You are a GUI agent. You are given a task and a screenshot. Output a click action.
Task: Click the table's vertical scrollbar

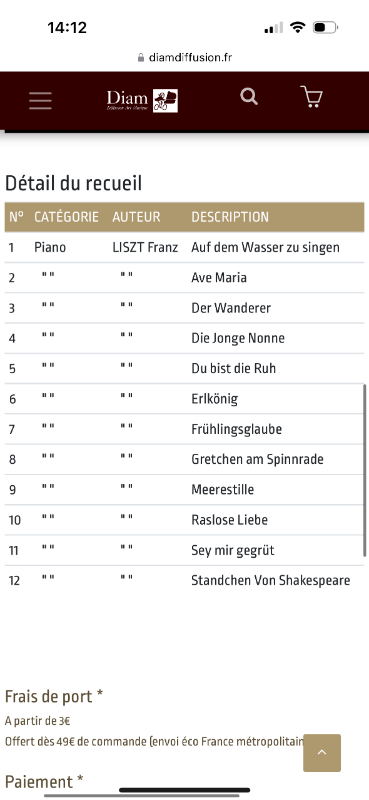364,470
